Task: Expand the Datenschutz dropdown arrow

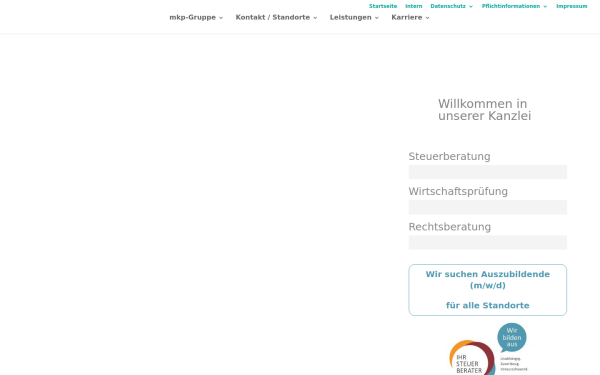Action: coord(471,7)
